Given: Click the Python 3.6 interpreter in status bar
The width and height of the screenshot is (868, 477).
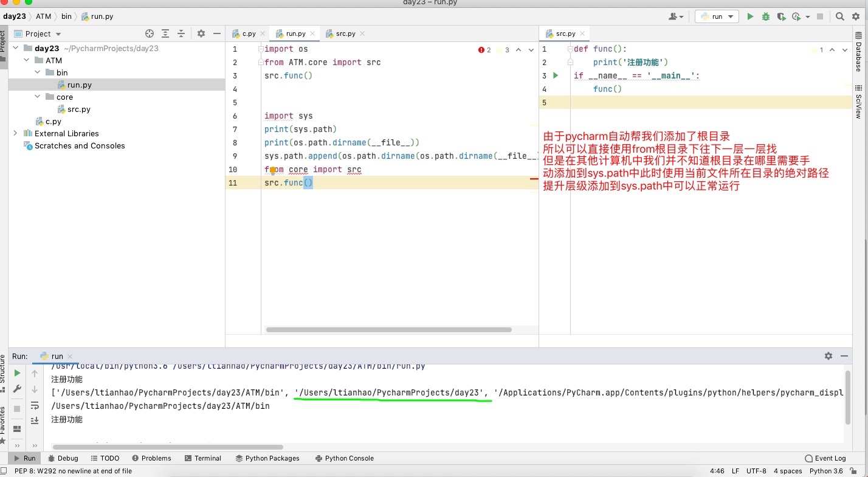Looking at the screenshot, I should [x=826, y=471].
